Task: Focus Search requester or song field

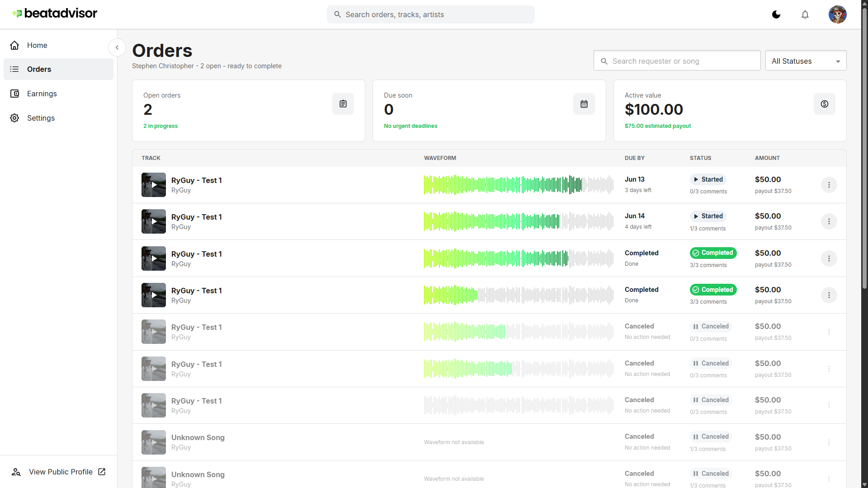Action: click(677, 61)
